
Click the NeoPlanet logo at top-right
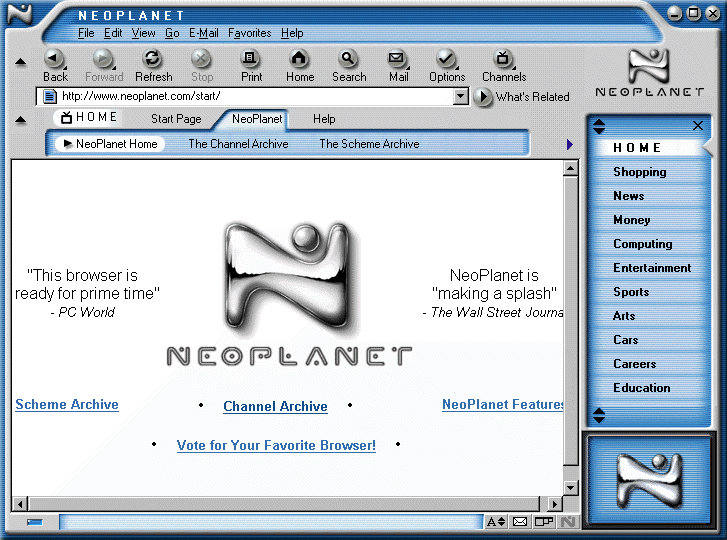[649, 73]
